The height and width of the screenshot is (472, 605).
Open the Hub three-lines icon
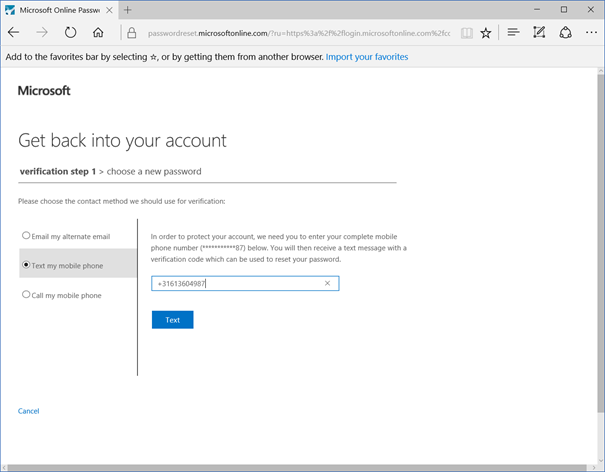513,32
